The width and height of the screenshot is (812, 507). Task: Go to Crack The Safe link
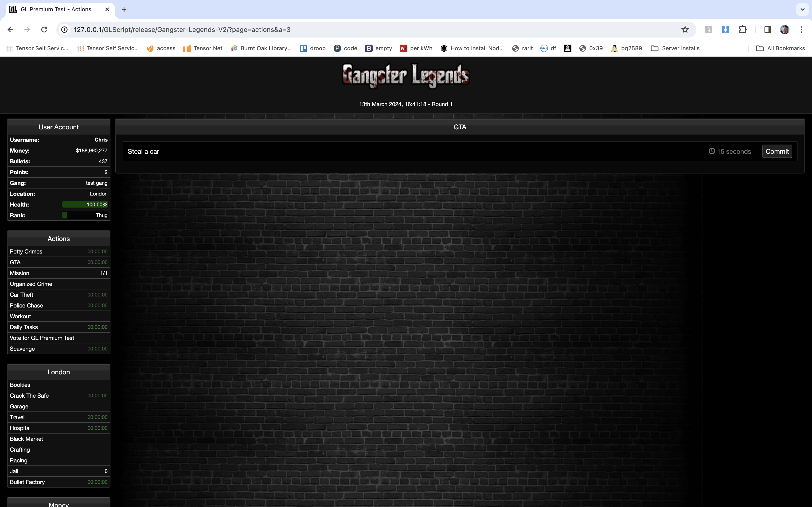click(x=29, y=396)
